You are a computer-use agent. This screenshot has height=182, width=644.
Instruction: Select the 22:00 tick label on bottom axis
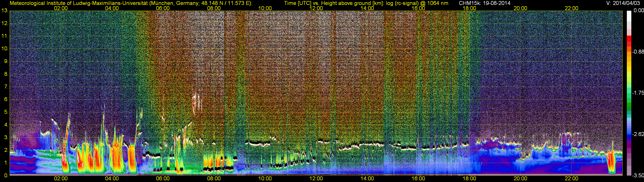click(571, 179)
